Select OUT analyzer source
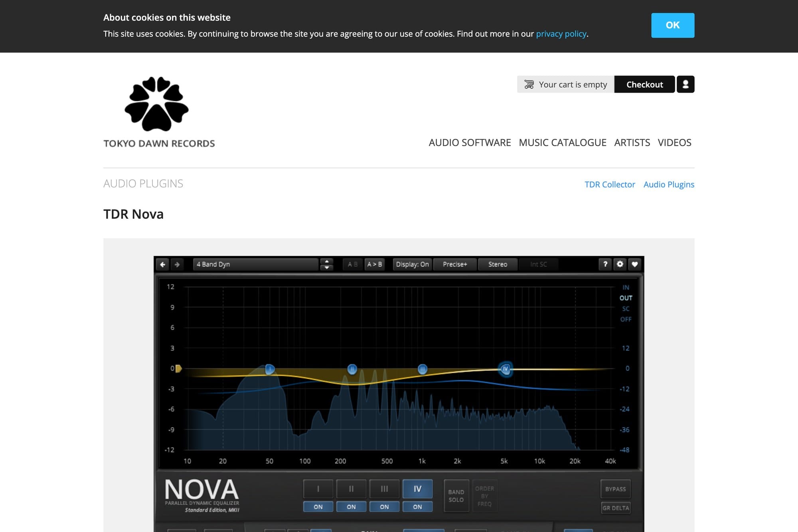Screen dimensions: 798x532 [x=626, y=298]
